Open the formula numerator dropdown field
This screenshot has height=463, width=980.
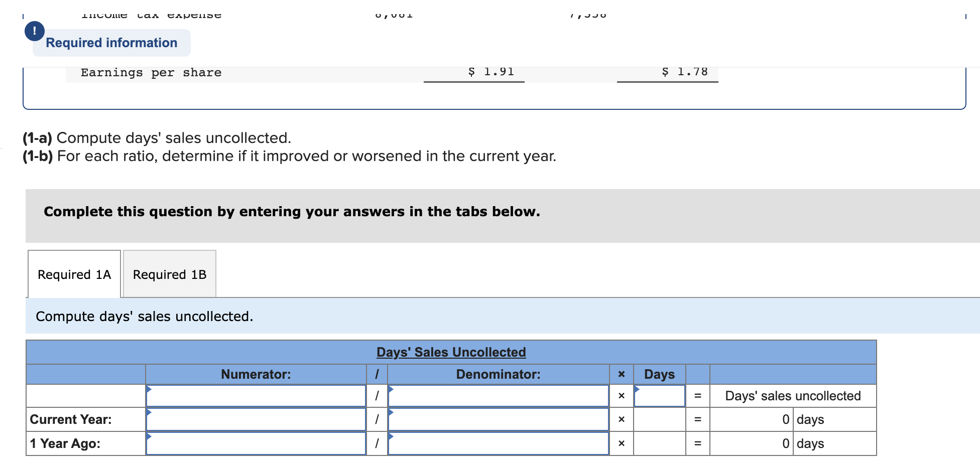[256, 396]
